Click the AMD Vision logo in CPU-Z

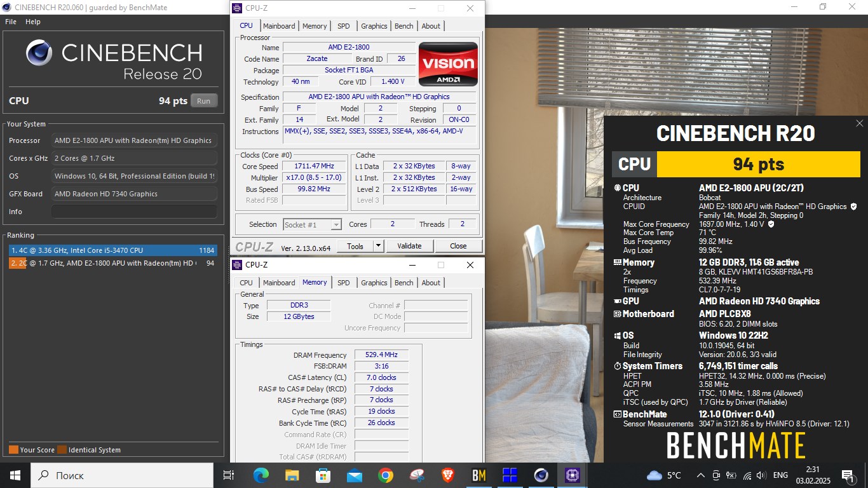[448, 64]
